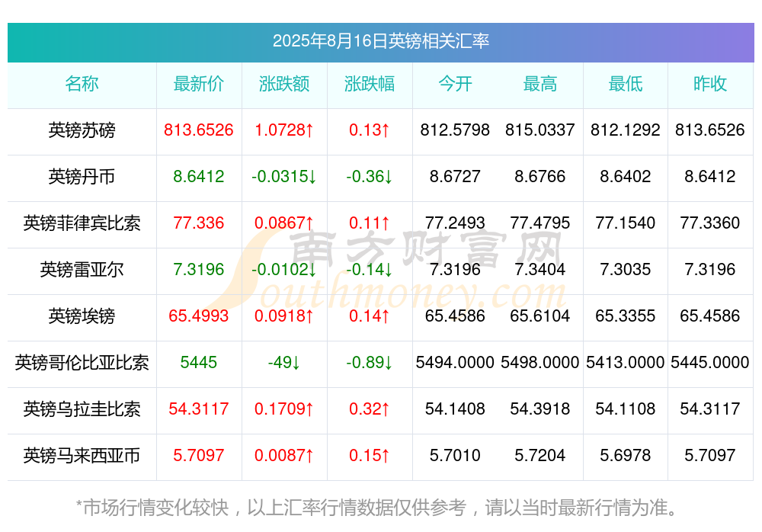This screenshot has height=532, width=762.
Task: Click the row name 英镑丹币
Action: coord(82,177)
